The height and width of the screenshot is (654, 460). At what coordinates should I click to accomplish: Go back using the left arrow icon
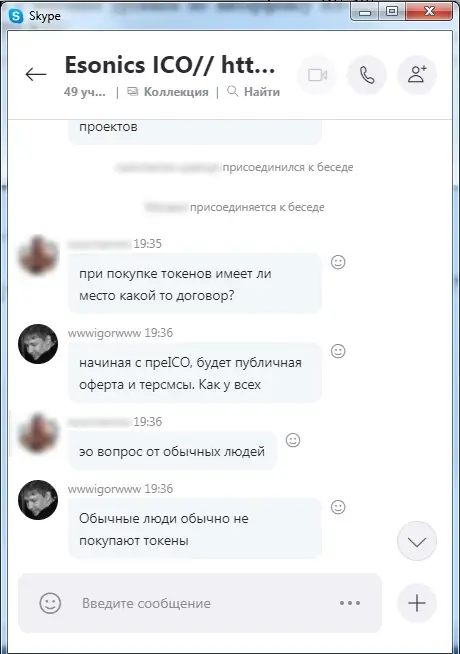(x=35, y=75)
